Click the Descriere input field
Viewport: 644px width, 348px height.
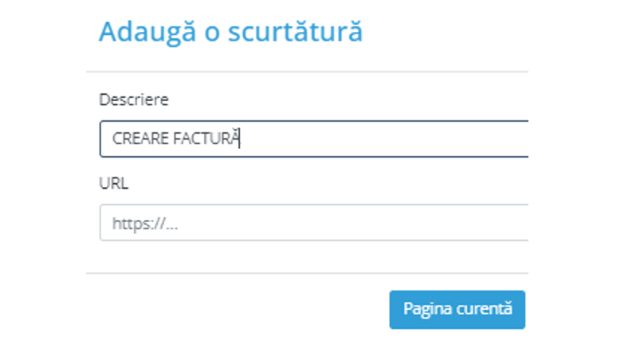pos(319,139)
